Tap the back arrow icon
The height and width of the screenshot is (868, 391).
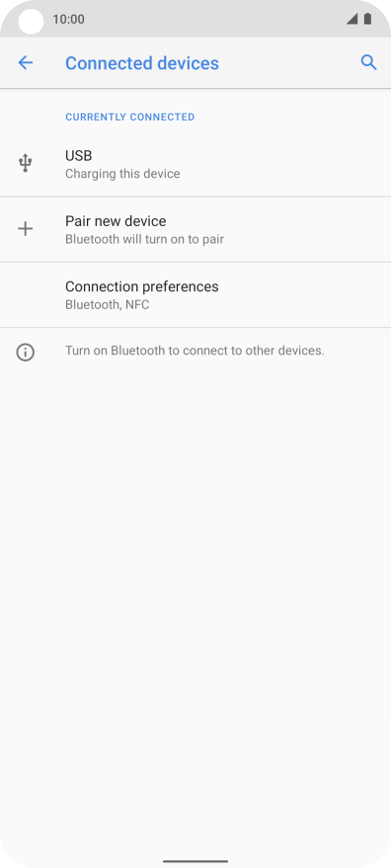(26, 63)
